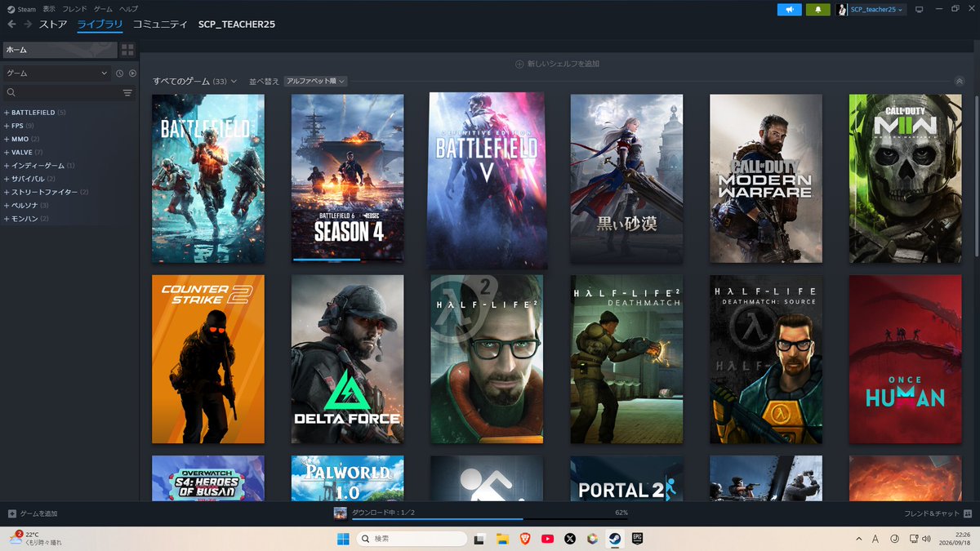Open the Counter-Strike 2 game cover
This screenshot has width=980, height=551.
[x=208, y=359]
